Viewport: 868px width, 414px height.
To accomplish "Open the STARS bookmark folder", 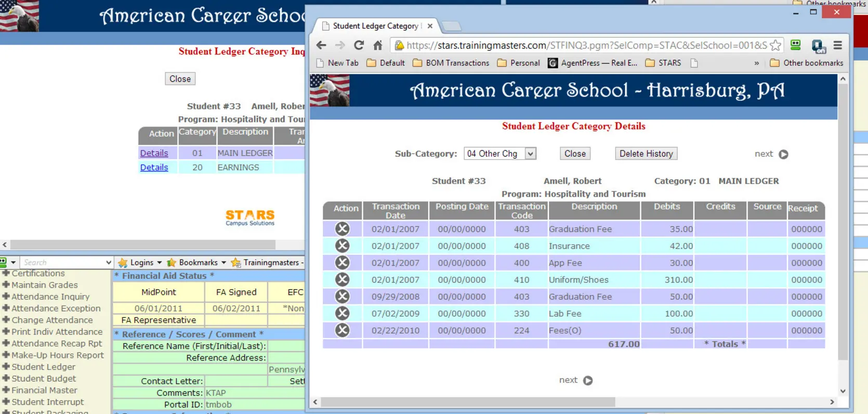I will click(x=663, y=63).
